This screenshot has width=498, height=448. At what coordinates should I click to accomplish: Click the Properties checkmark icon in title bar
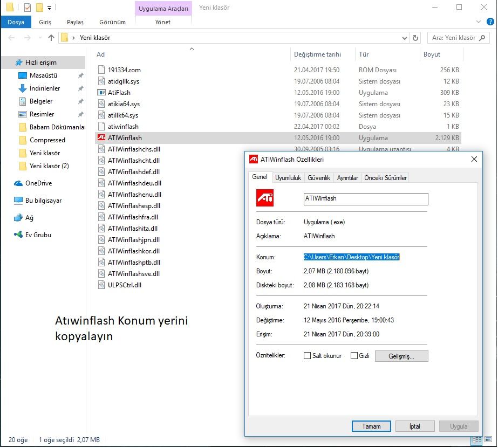point(28,8)
